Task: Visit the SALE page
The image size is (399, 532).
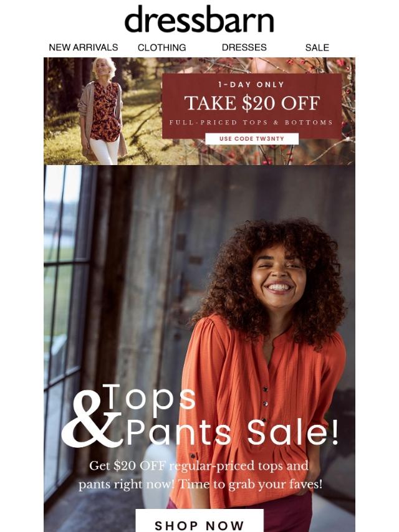Action: pyautogui.click(x=317, y=47)
